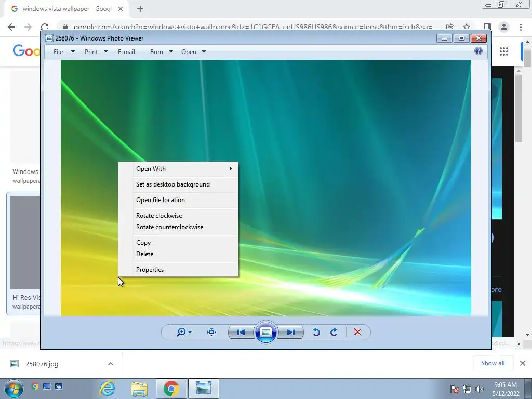The width and height of the screenshot is (532, 399).
Task: Rotate clockwise using the toolbar arrow
Action: coord(334,332)
